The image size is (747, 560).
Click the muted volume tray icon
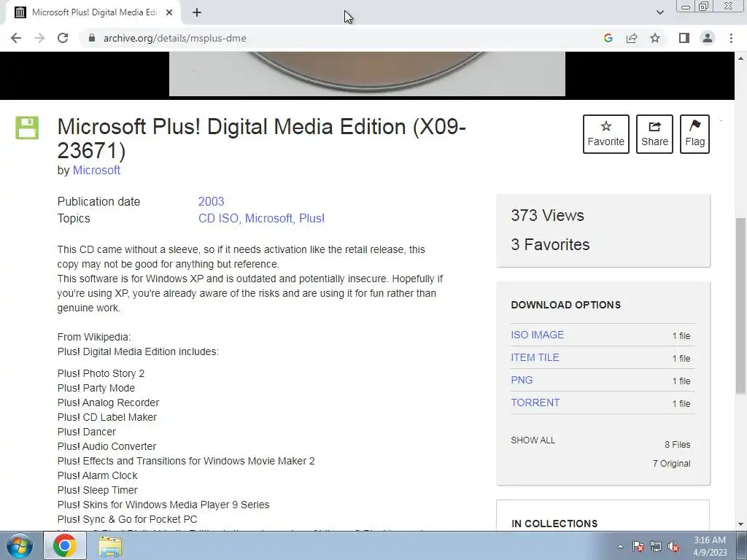673,547
